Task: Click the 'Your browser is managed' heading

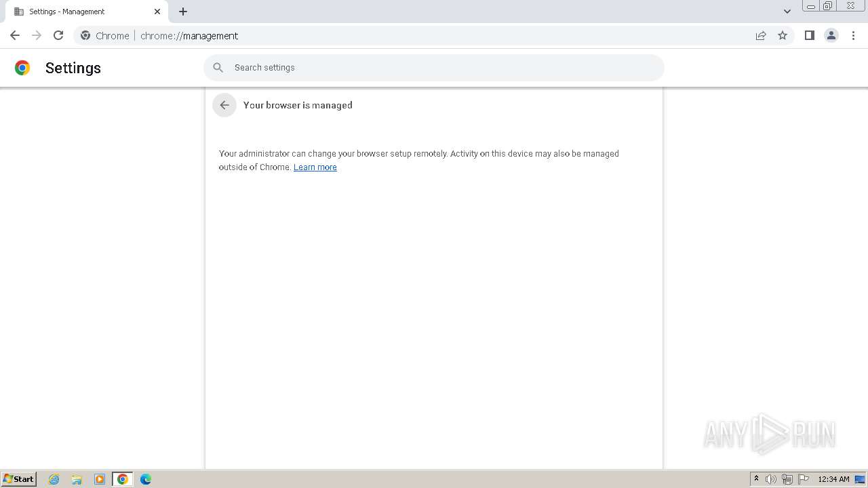Action: pos(298,105)
